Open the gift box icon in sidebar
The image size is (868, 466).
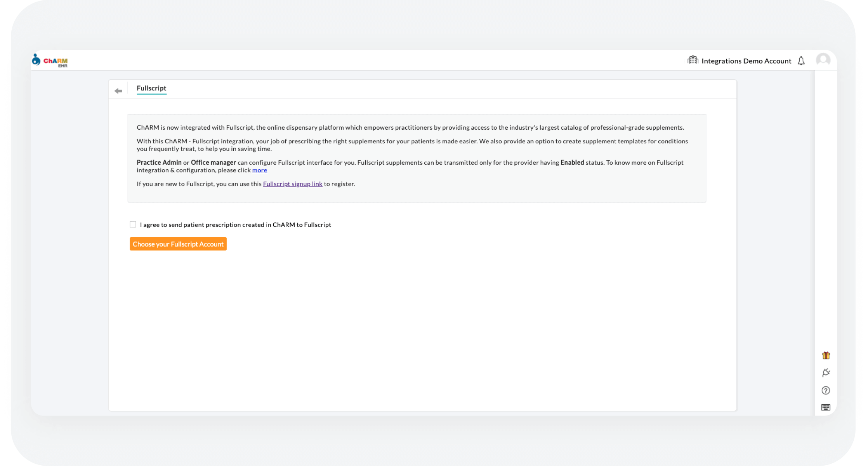click(x=826, y=355)
